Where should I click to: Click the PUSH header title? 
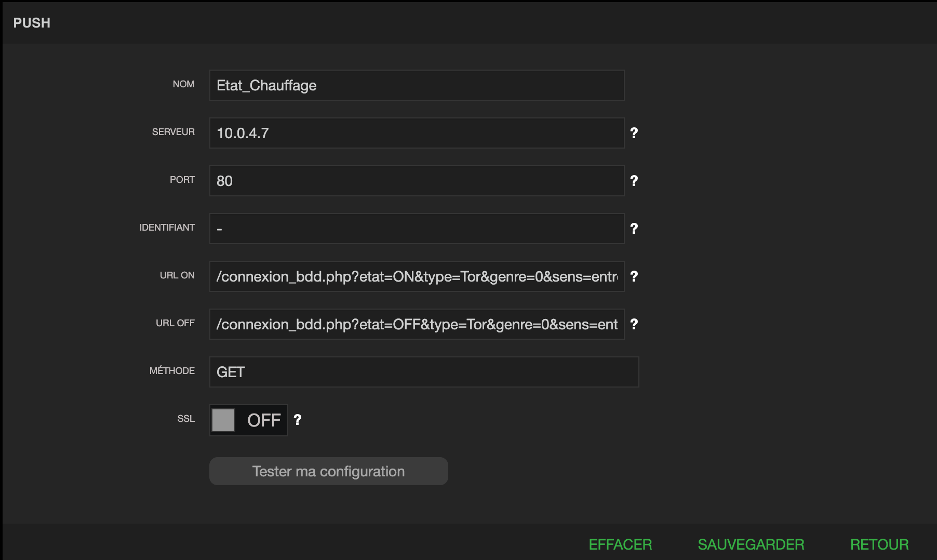[32, 23]
